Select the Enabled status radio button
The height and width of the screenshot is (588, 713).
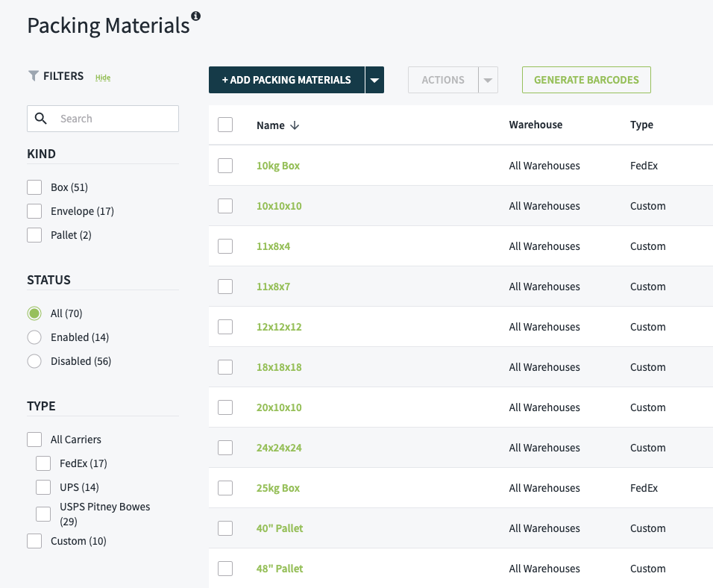(x=34, y=337)
